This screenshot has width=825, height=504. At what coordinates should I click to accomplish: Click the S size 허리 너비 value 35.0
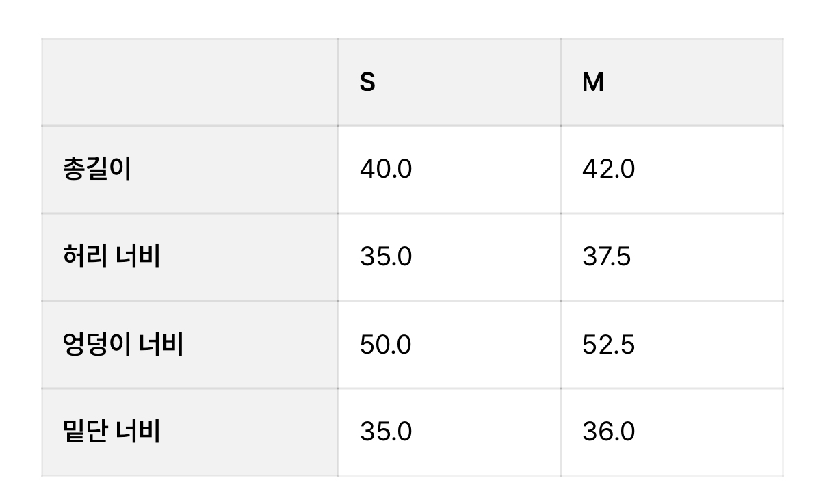click(x=386, y=257)
